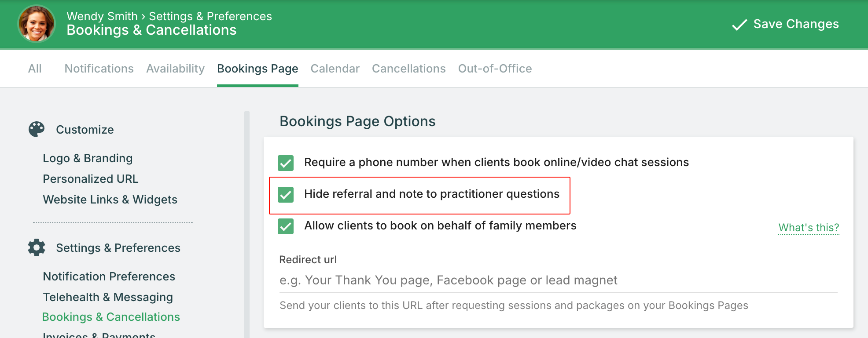
Task: Click Wendy Smith's profile avatar
Action: (37, 23)
